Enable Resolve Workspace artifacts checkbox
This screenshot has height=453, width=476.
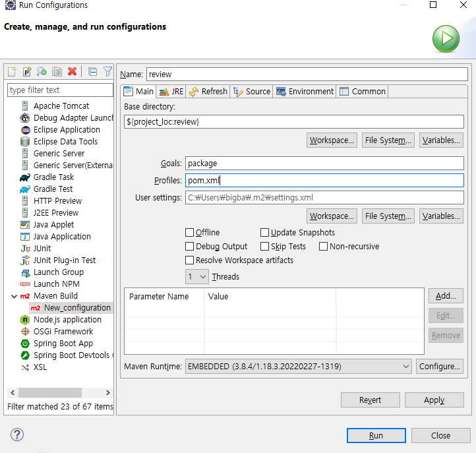click(189, 260)
